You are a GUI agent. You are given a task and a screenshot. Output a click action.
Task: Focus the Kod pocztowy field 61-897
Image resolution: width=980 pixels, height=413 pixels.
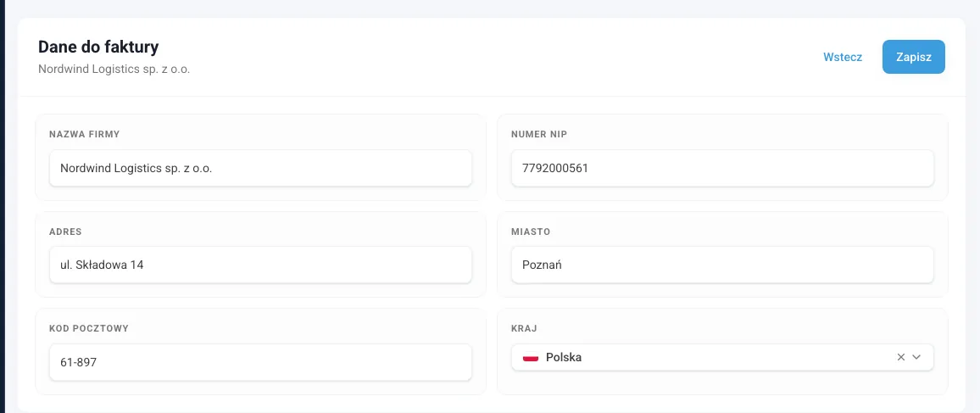[260, 362]
